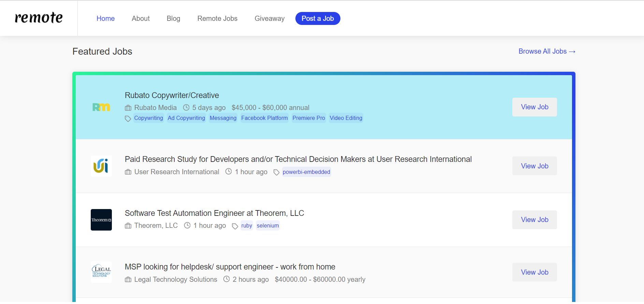
Task: Open the Blog page
Action: click(173, 18)
